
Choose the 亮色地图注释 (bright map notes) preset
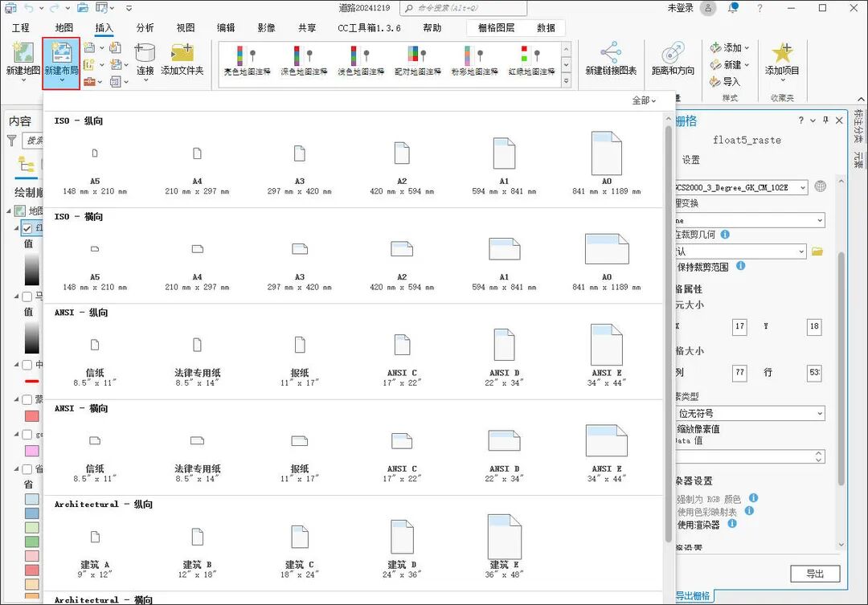point(247,60)
